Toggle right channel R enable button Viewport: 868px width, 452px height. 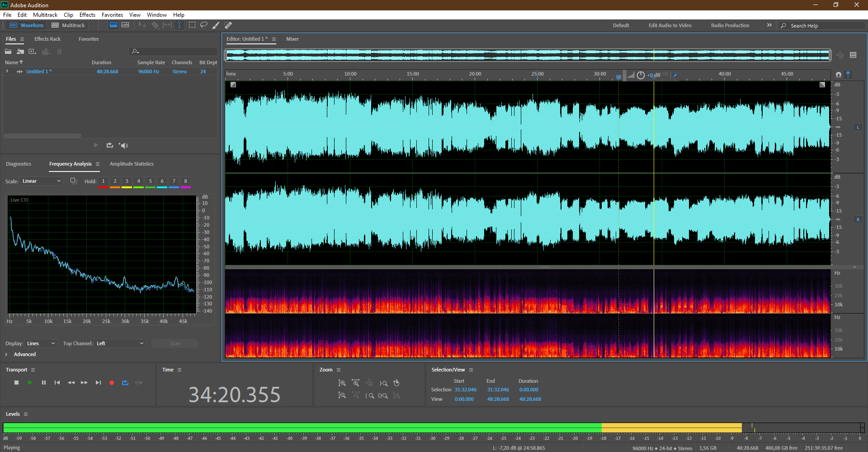coord(858,220)
